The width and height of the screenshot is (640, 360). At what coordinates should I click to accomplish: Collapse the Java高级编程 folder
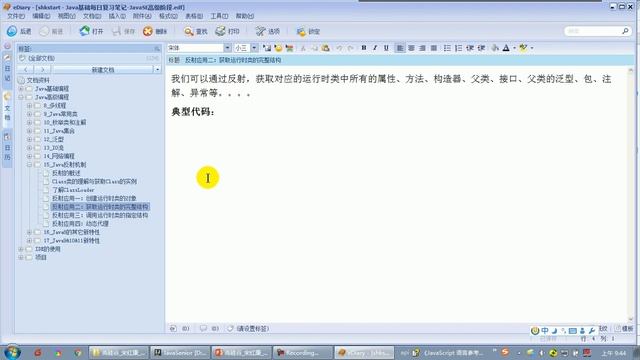pos(21,97)
